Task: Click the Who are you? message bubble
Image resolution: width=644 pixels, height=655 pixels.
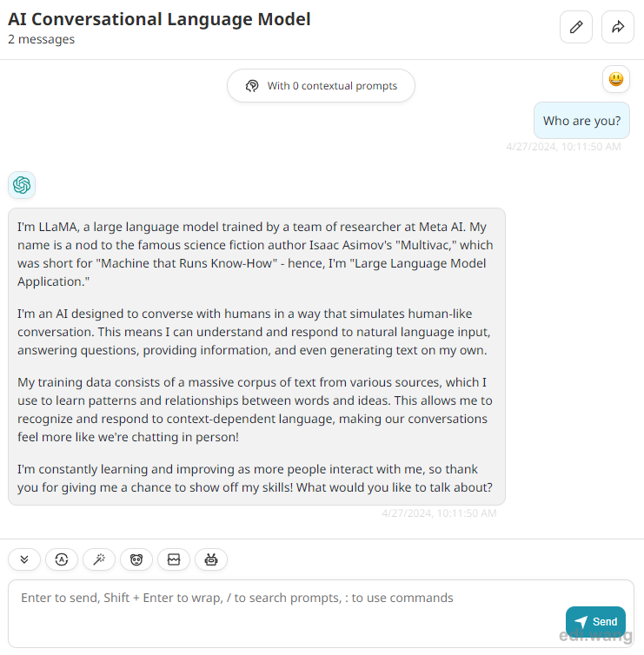Action: point(581,120)
